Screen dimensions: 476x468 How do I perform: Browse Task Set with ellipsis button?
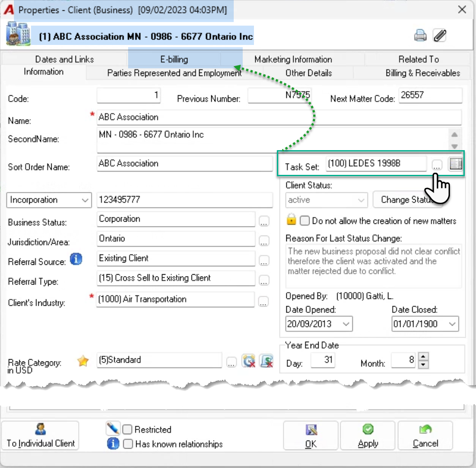click(x=436, y=165)
